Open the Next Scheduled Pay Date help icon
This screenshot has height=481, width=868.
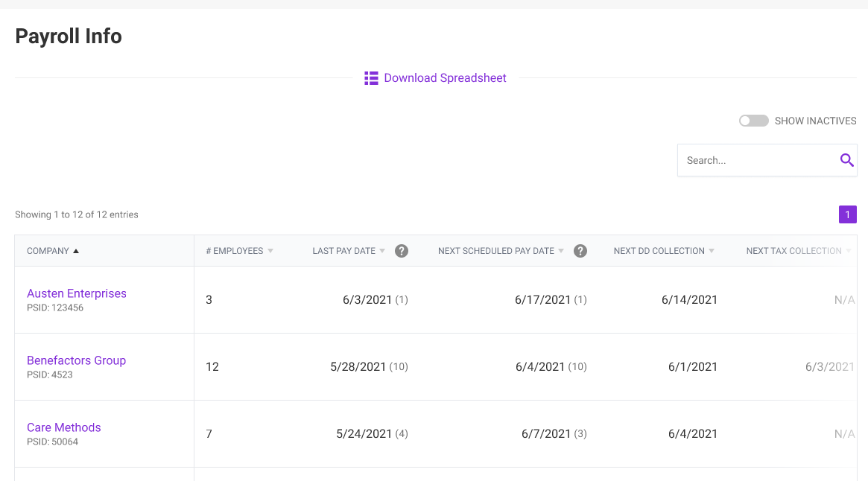click(580, 251)
